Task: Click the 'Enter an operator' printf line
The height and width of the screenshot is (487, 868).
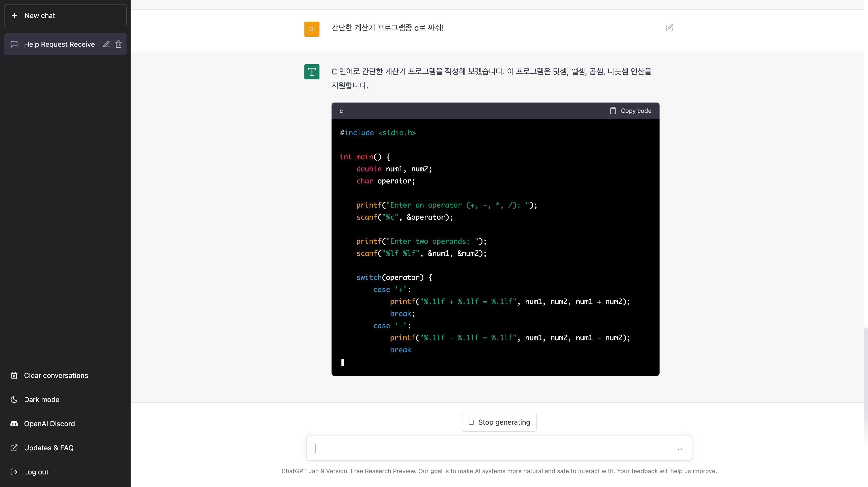Action: [x=447, y=205]
